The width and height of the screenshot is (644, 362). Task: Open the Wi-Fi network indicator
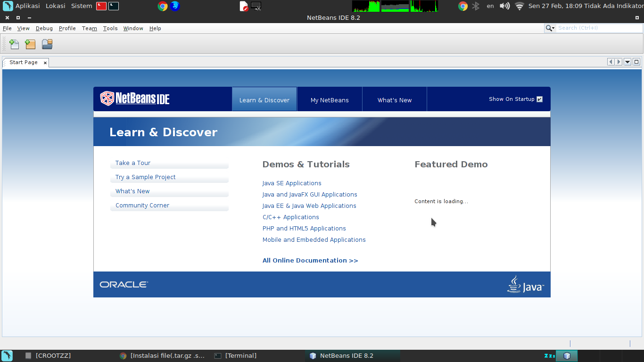click(x=520, y=6)
